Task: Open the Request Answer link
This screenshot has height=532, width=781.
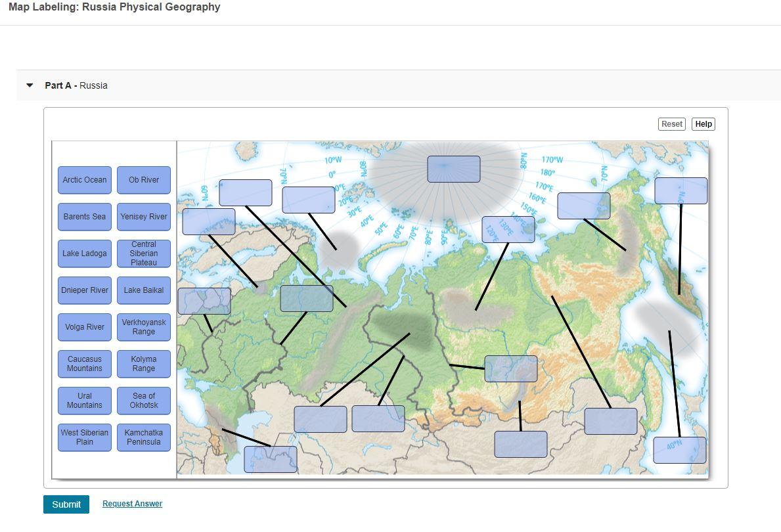Action: click(133, 504)
